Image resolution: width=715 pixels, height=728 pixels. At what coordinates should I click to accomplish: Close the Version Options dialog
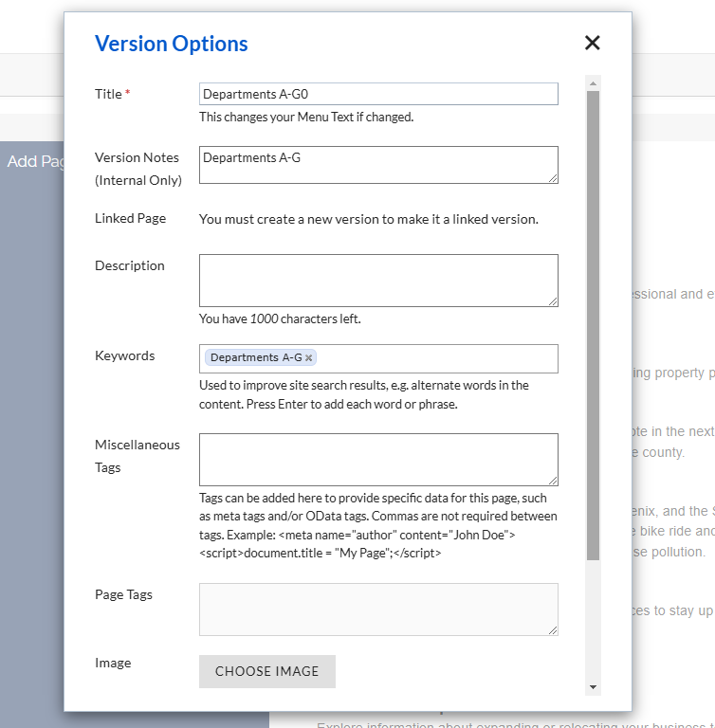[593, 43]
